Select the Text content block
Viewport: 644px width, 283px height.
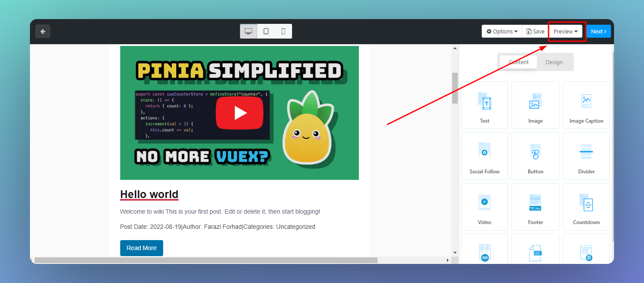coord(484,105)
